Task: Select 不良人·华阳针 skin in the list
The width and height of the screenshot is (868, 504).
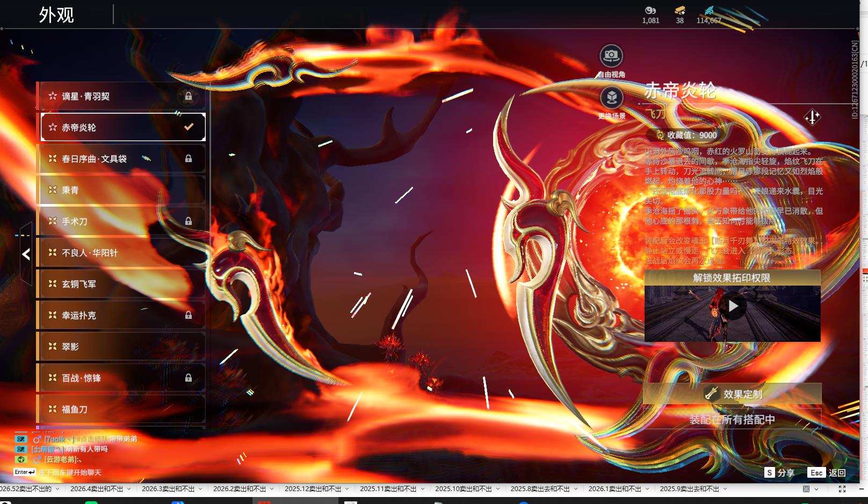Action: 123,252
